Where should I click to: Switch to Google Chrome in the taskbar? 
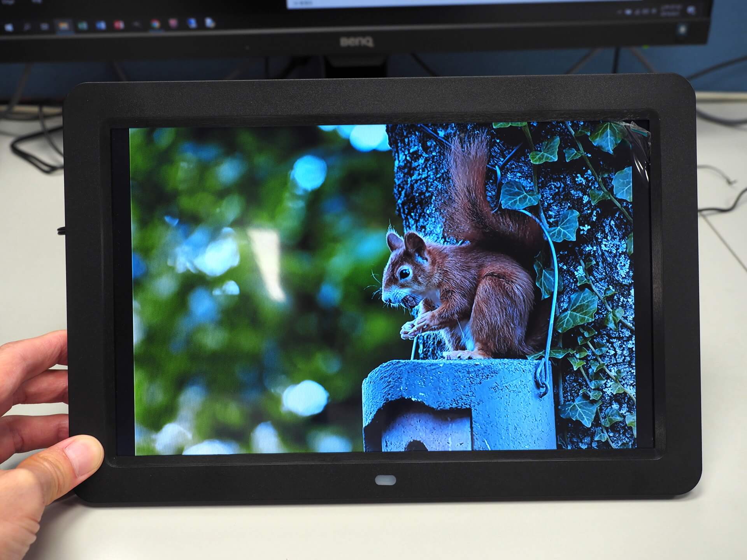[155, 24]
